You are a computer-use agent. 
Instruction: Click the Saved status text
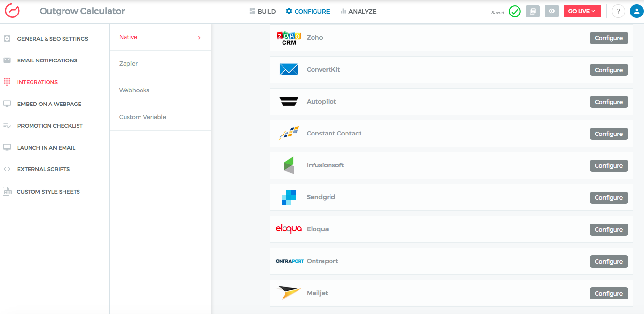[x=498, y=12]
